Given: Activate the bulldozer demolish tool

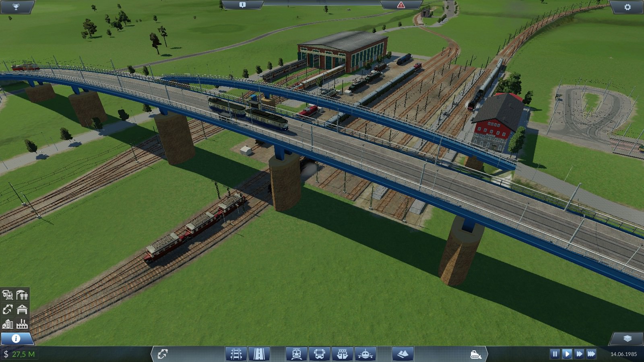Looking at the screenshot, I should [476, 354].
